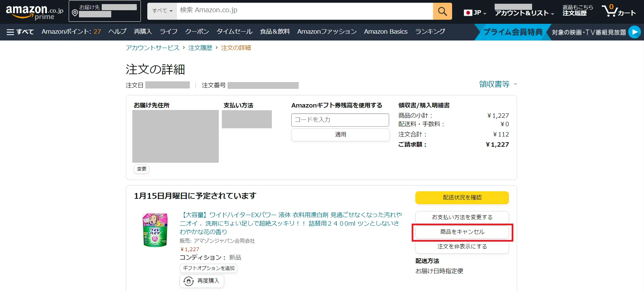The image size is (644, 291).
Task: Click the Japan flag language icon
Action: point(468,13)
